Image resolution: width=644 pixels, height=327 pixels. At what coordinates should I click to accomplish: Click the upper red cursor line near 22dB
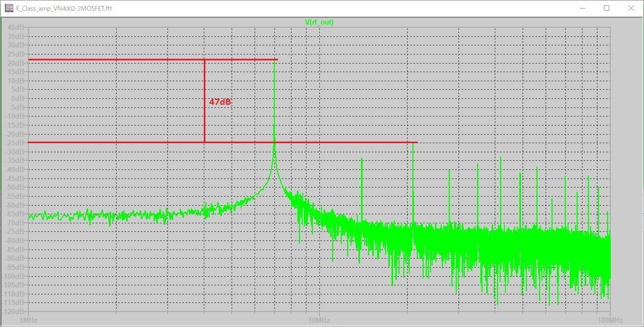tap(134, 59)
